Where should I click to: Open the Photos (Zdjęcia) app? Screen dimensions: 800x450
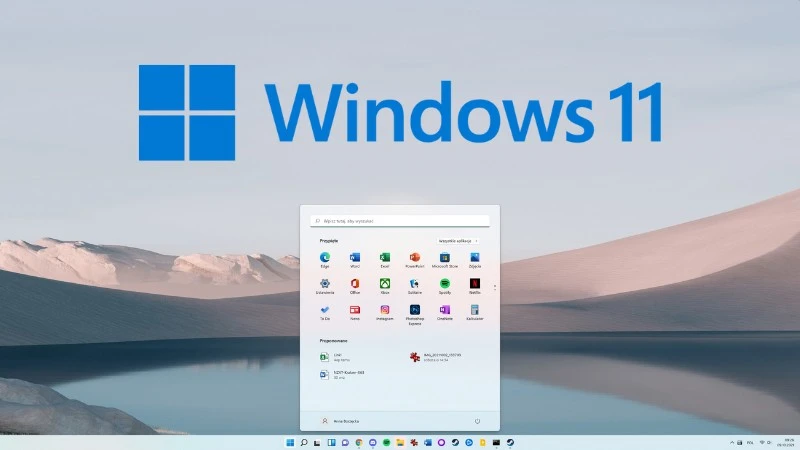click(x=474, y=259)
